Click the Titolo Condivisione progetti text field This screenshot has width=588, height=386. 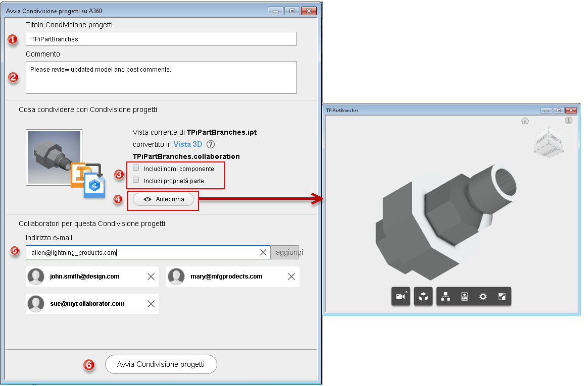pyautogui.click(x=161, y=39)
